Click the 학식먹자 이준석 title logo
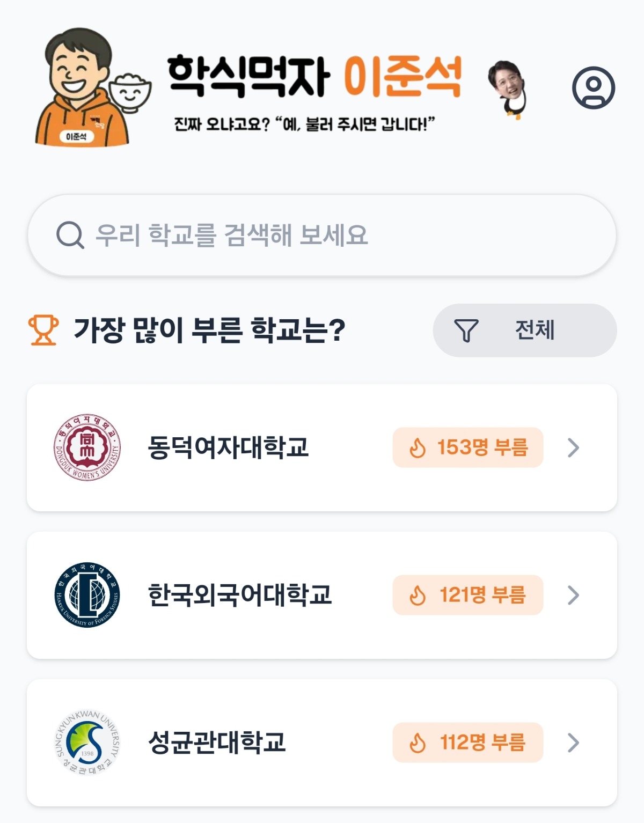This screenshot has width=644, height=823. 314,78
